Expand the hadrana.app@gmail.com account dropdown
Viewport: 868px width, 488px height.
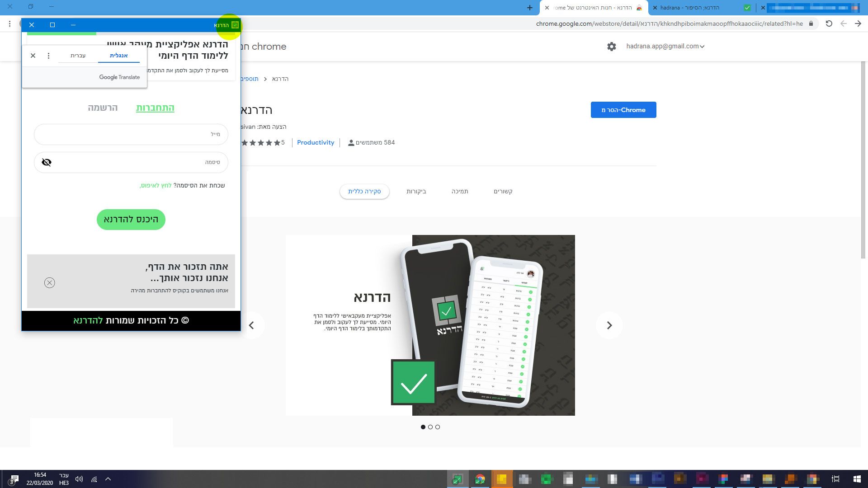click(x=665, y=46)
